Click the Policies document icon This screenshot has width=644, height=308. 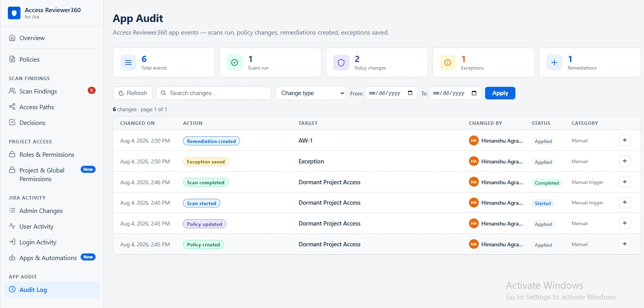[12, 59]
